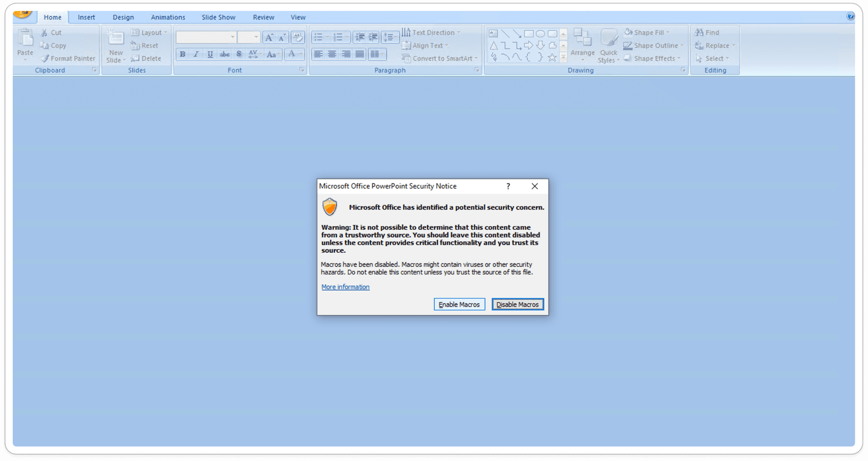Click the Find binoculars icon

tap(699, 33)
